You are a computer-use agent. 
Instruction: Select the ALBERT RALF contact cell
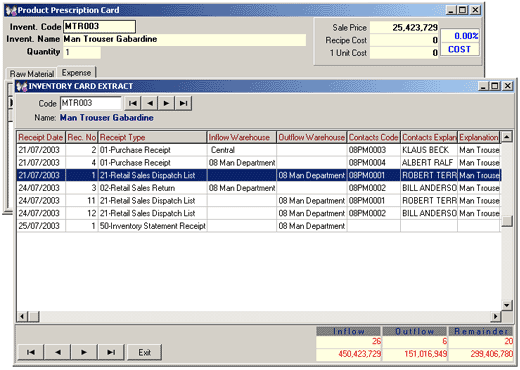[x=429, y=163]
